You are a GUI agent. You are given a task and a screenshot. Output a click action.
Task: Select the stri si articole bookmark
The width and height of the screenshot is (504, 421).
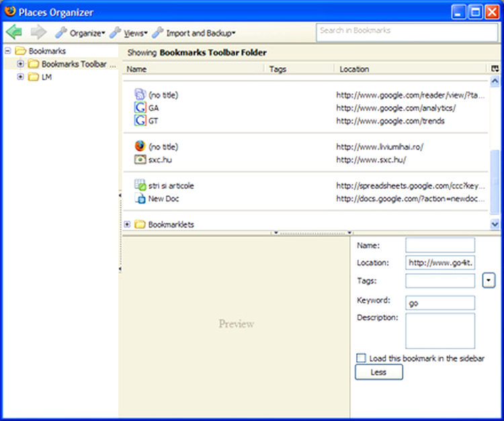point(171,185)
